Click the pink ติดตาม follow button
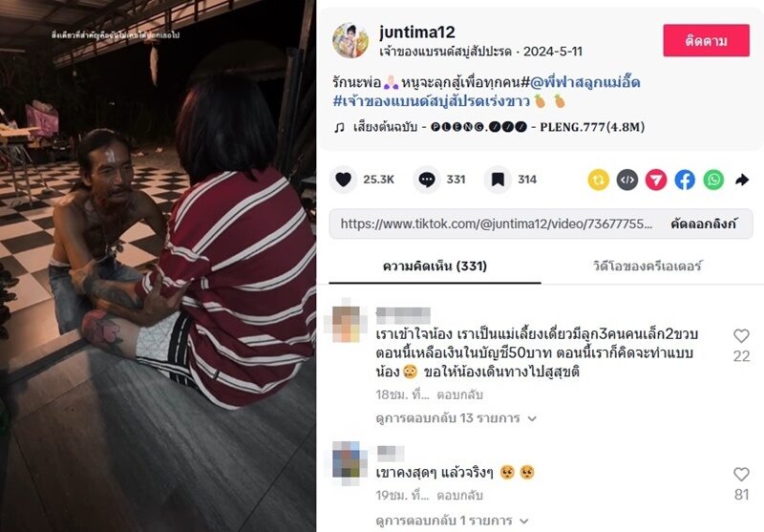The width and height of the screenshot is (764, 532). 706,40
